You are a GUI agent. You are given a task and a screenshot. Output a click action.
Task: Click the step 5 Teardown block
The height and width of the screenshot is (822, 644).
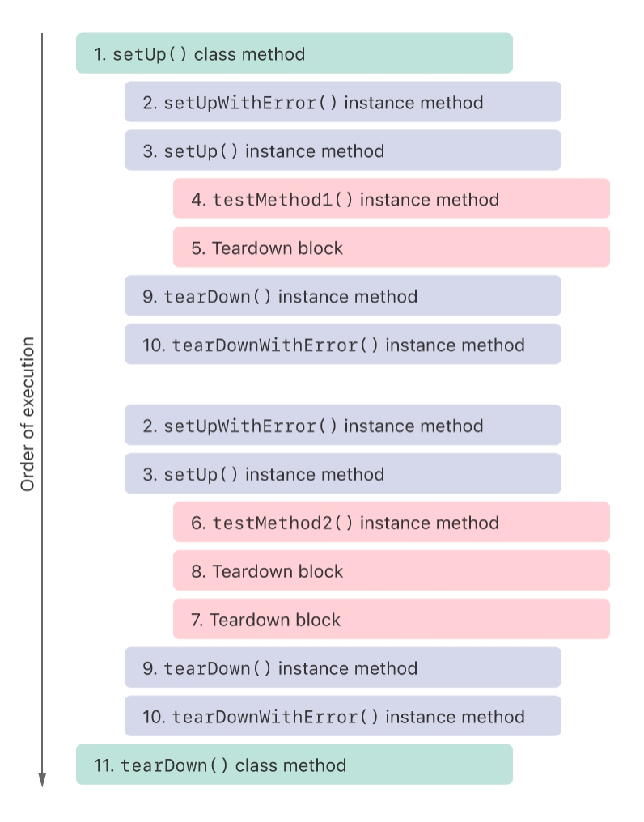(392, 248)
